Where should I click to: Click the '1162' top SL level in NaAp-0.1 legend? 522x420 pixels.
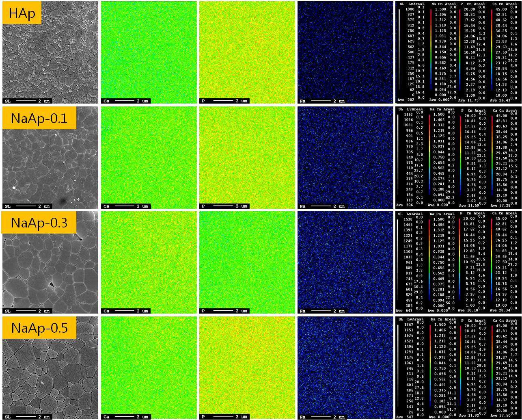coord(408,114)
